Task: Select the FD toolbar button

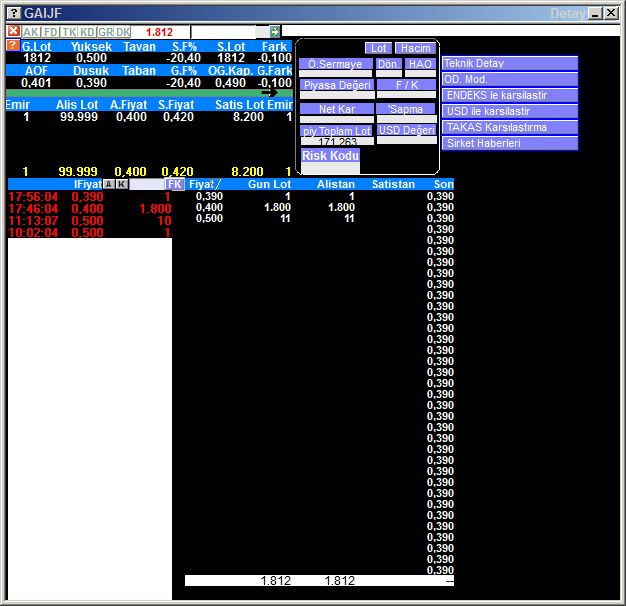Action: click(50, 32)
